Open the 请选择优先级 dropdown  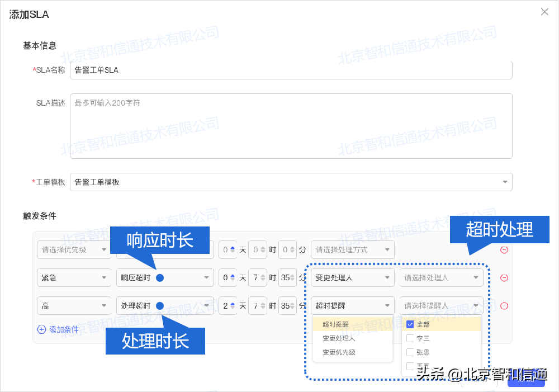pos(74,249)
